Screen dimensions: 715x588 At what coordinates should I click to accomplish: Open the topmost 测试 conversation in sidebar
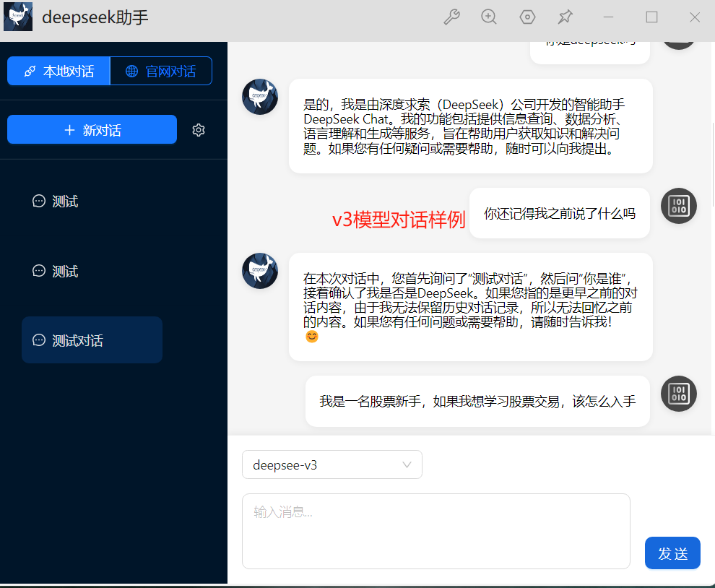pyautogui.click(x=92, y=201)
